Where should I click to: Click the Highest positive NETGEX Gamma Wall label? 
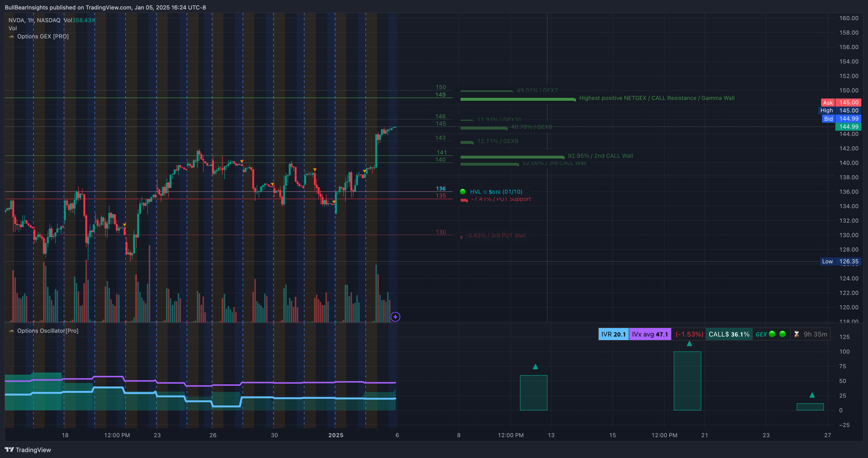pyautogui.click(x=657, y=98)
